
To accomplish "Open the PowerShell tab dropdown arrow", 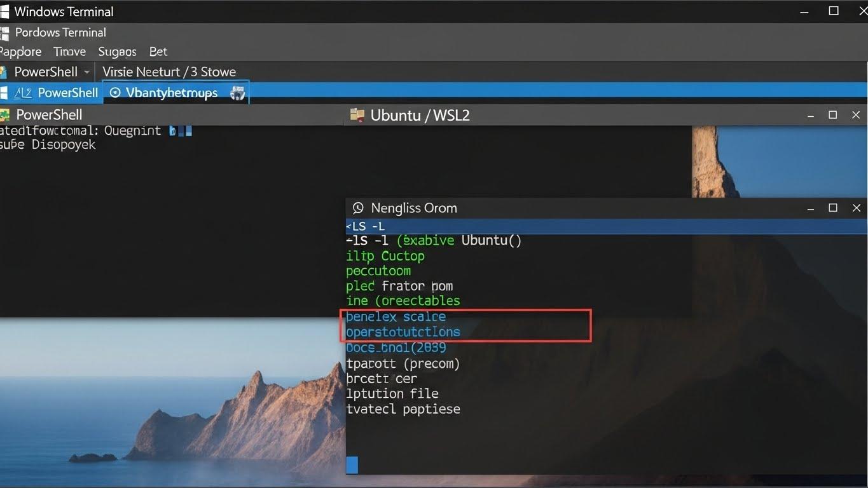I will point(86,71).
